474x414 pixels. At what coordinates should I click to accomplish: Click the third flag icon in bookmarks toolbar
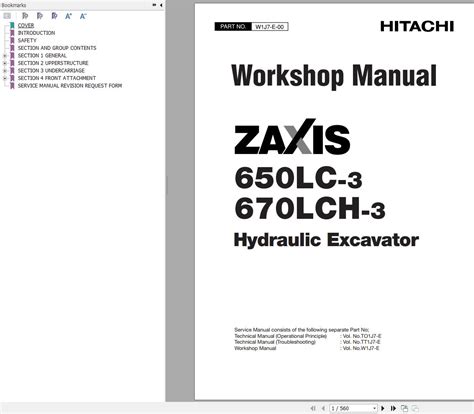coord(54,16)
